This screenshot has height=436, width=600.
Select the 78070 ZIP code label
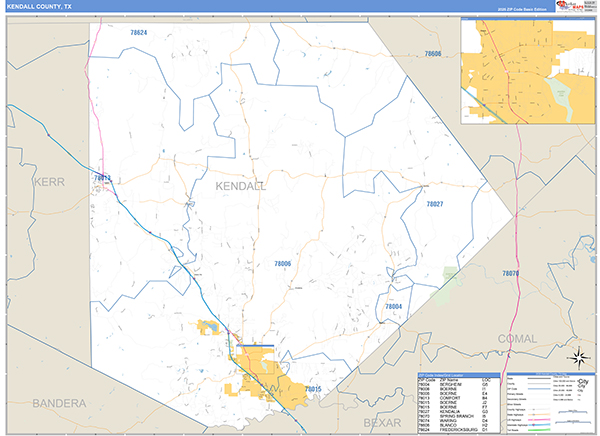[510, 273]
